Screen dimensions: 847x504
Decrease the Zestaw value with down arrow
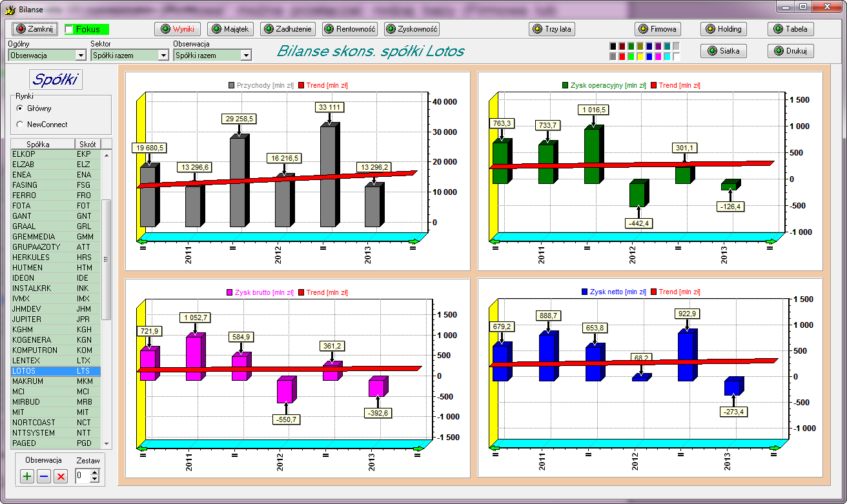point(95,479)
